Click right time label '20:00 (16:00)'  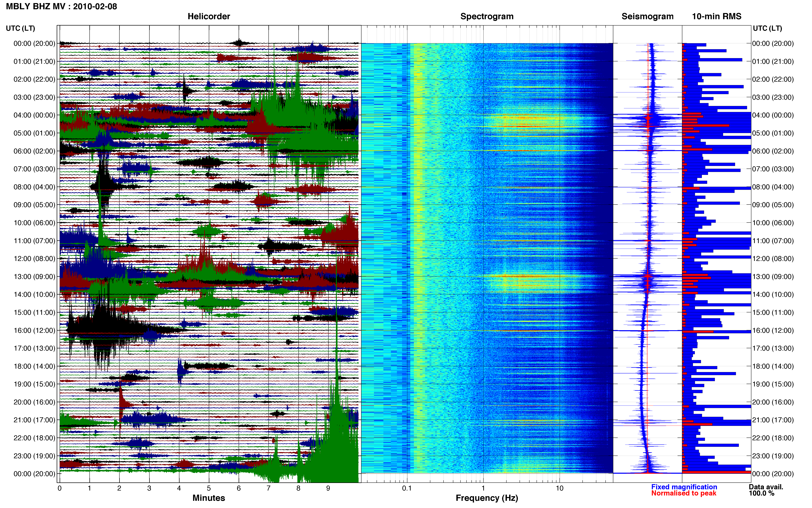(773, 402)
